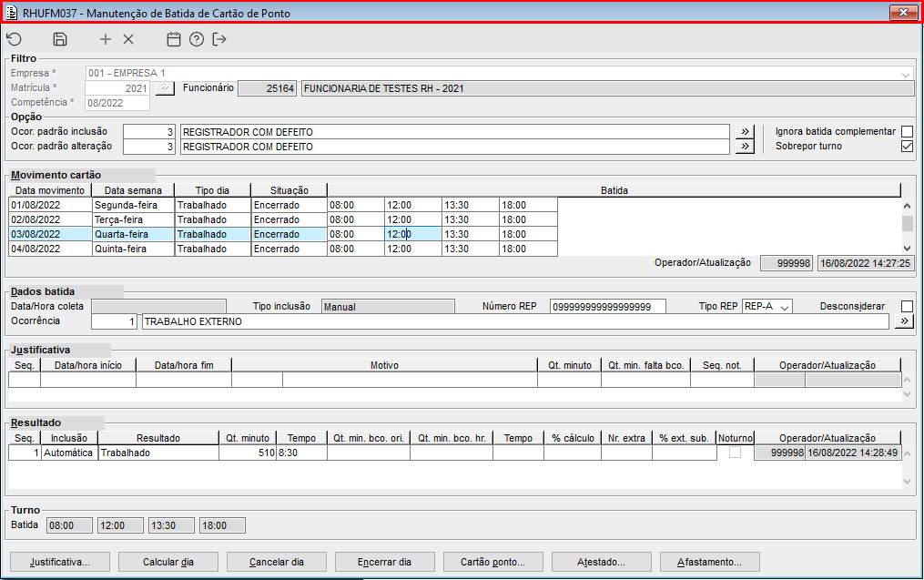The image size is (924, 580).
Task: Close the RHUFM037 window
Action: [903, 13]
